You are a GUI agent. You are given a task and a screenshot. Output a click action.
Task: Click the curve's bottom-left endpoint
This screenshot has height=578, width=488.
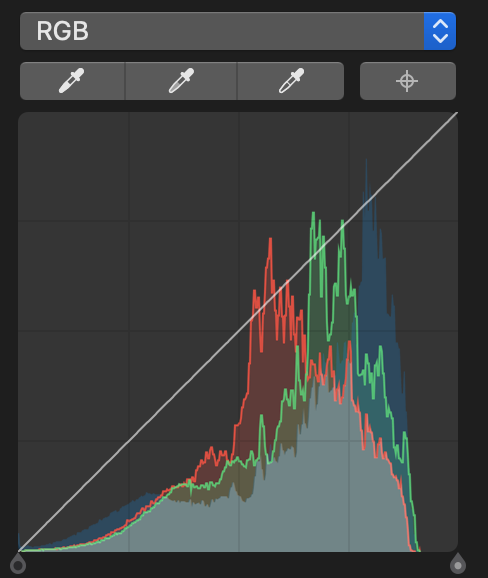(19, 551)
